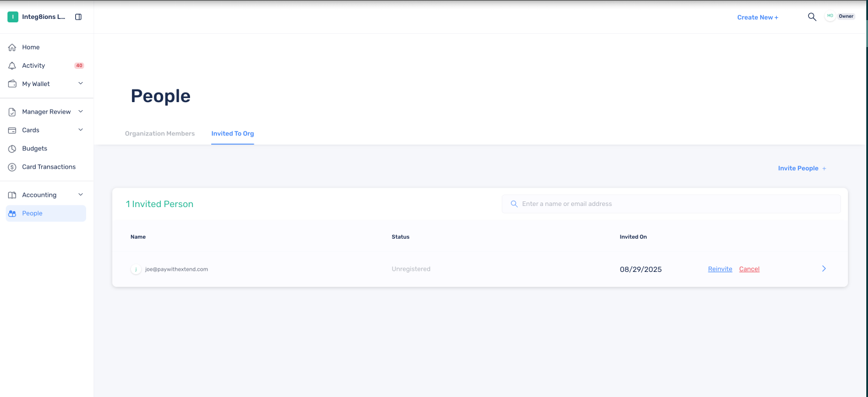Expand the Accounting submenu chevron
The image size is (868, 397).
pyautogui.click(x=80, y=194)
